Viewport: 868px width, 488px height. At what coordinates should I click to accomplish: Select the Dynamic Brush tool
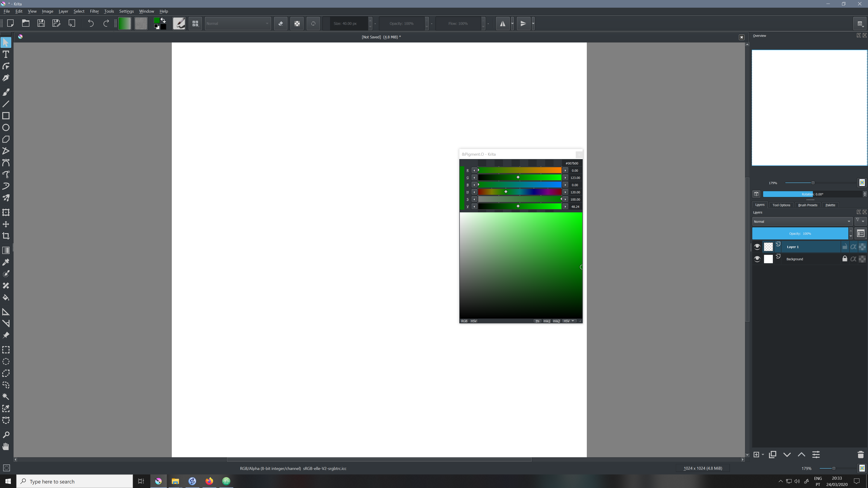tap(6, 186)
